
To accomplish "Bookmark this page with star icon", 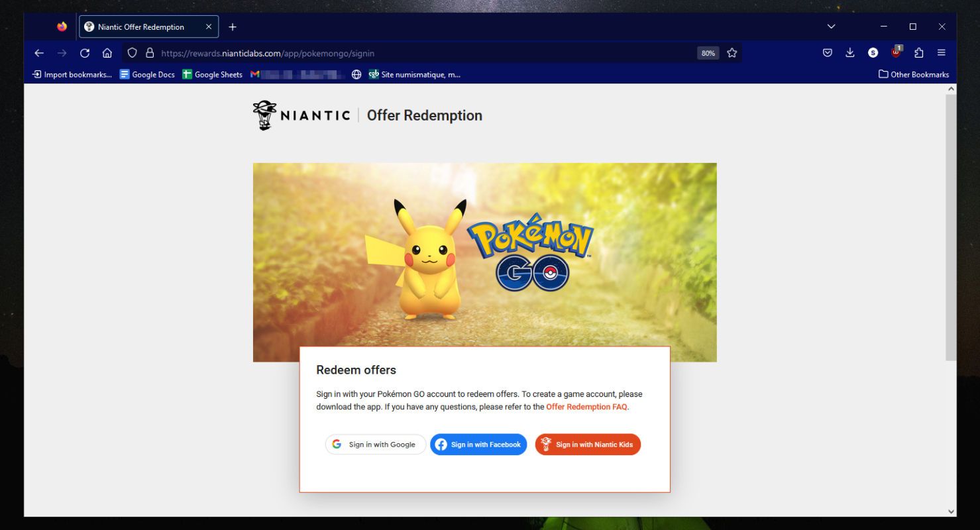I will [732, 53].
